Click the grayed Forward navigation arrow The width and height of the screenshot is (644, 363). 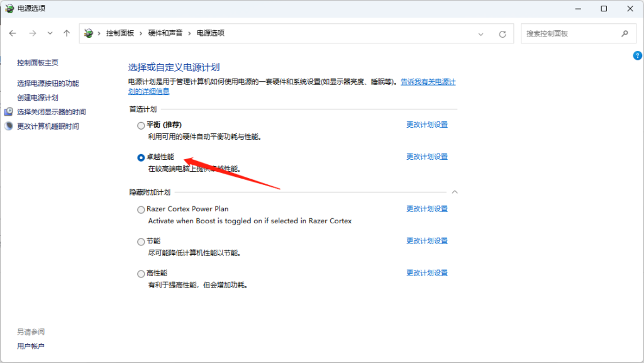[x=32, y=33]
